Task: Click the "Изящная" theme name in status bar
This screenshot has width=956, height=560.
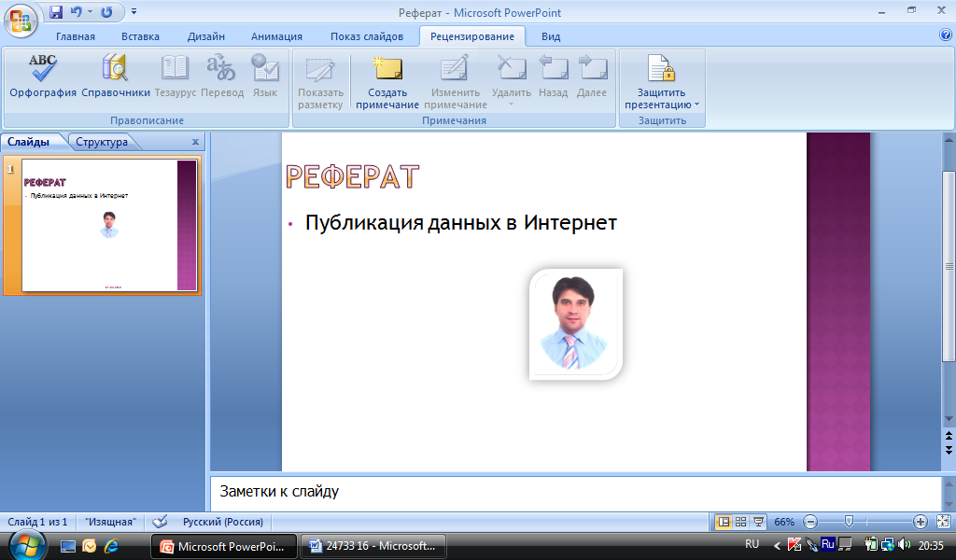Action: click(x=110, y=523)
